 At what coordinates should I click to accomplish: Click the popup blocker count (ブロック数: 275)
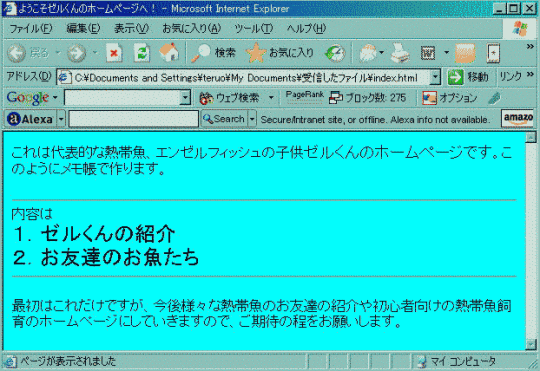pos(367,98)
